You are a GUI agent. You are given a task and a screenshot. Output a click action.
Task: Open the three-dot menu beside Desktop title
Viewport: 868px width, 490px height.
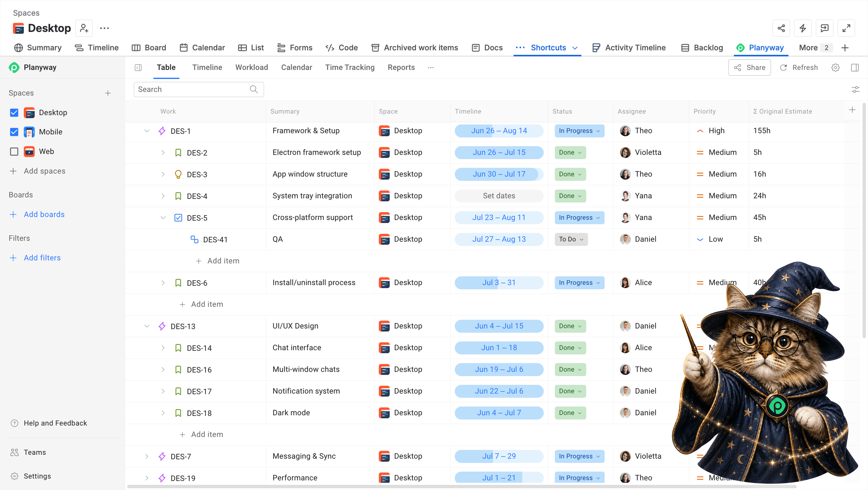(105, 28)
